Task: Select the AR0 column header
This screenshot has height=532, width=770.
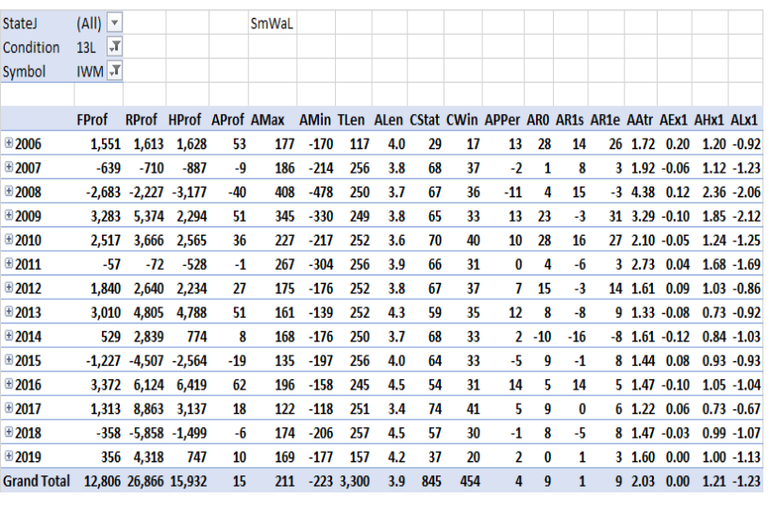Action: [x=538, y=120]
